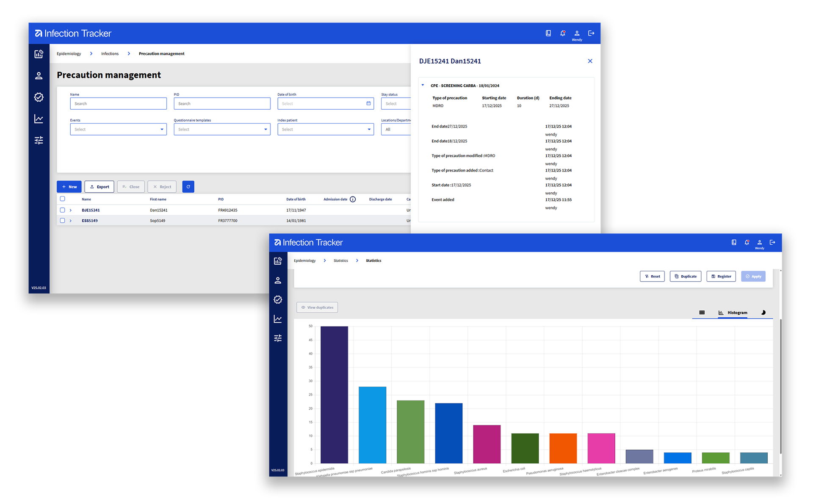
Task: Toggle the select-all header checkbox
Action: click(x=63, y=199)
